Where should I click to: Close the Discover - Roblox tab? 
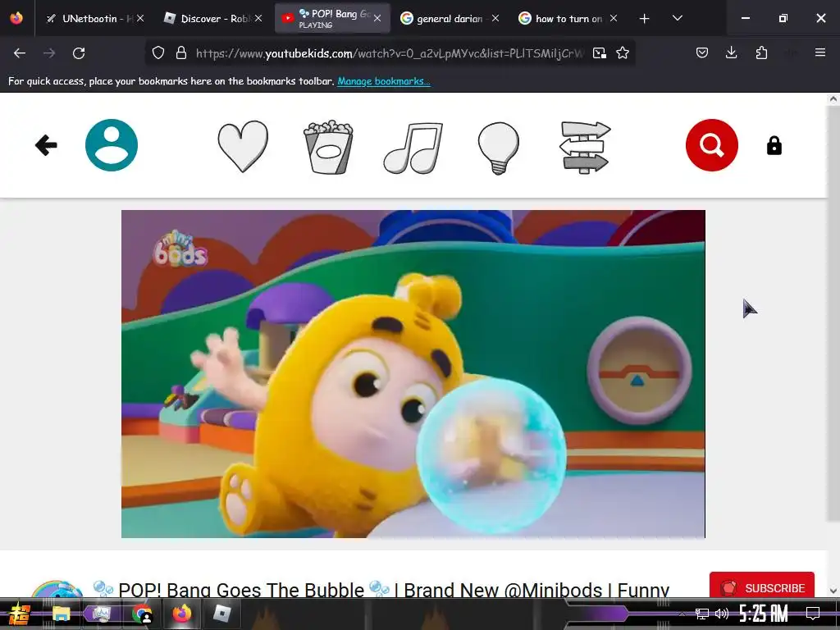pos(258,18)
